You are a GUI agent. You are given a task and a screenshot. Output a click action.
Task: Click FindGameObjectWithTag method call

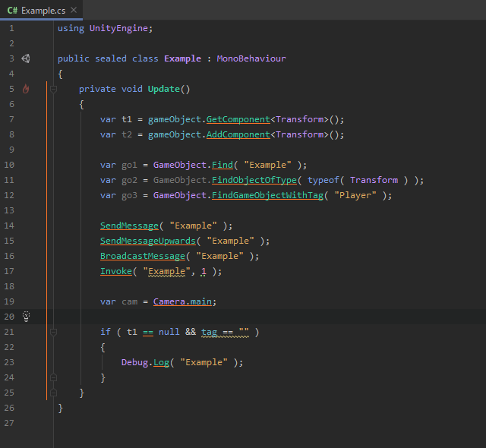pyautogui.click(x=267, y=195)
